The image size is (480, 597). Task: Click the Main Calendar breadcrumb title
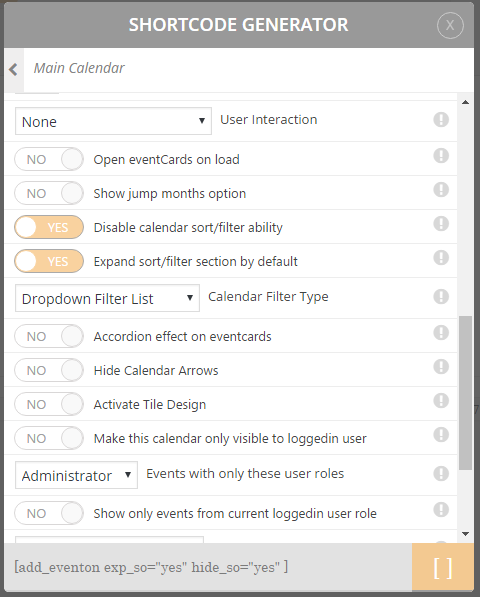(79, 68)
